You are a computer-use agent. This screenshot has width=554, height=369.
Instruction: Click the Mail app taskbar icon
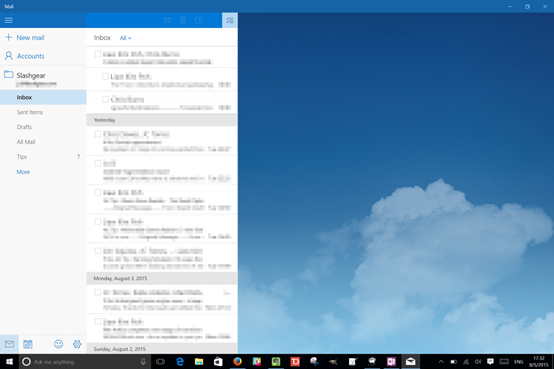tap(410, 362)
